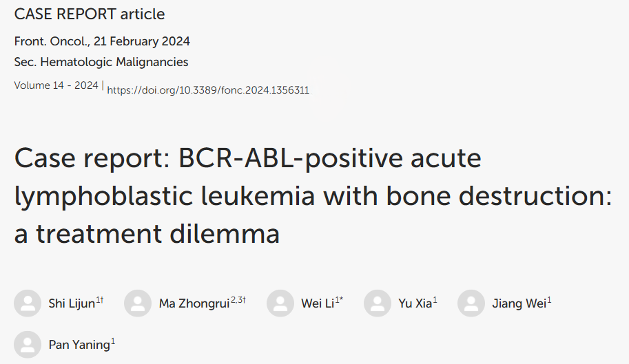Open author name Yu Xia
This screenshot has height=364, width=629.
tap(415, 303)
